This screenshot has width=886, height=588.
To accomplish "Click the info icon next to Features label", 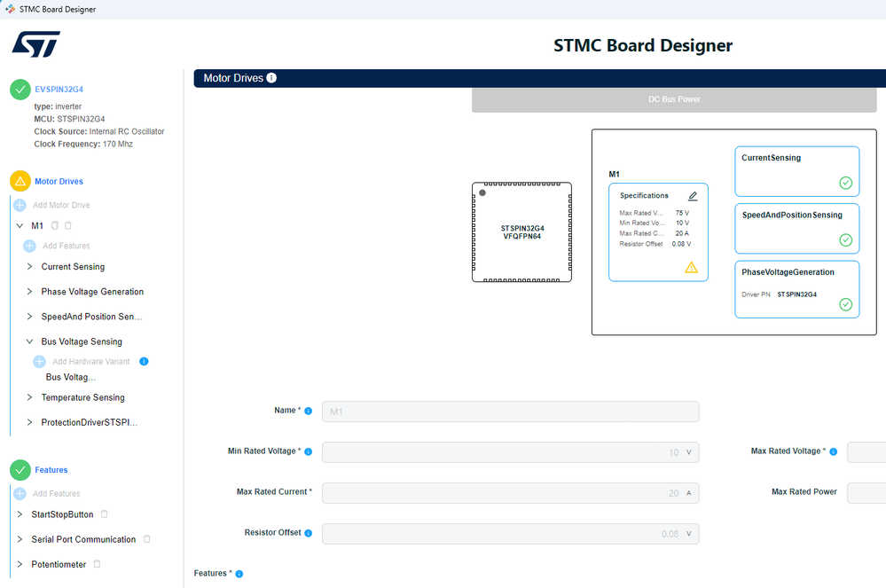I will (239, 574).
